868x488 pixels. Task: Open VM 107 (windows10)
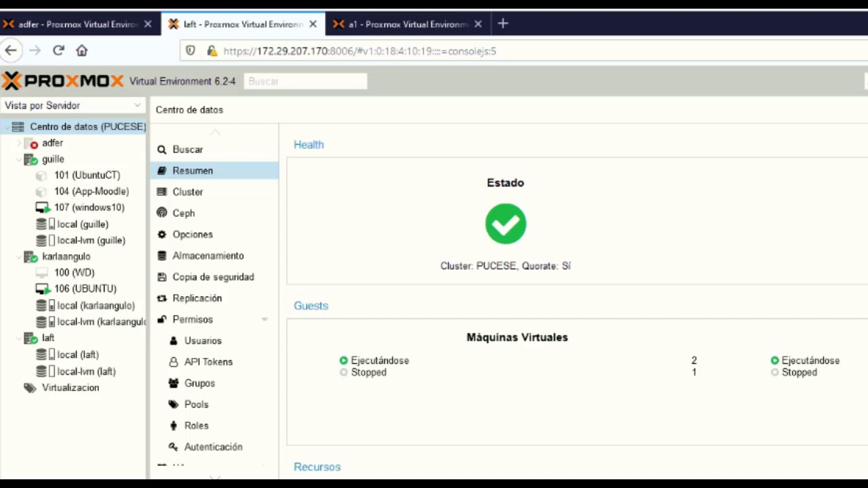[x=90, y=207]
